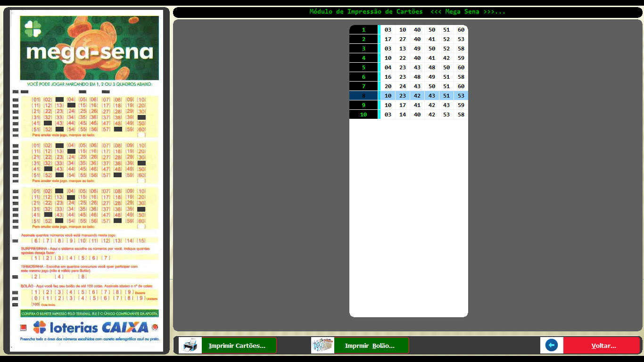Viewport: 644px width, 362px height.
Task: Click cell 59 in game row 4
Action: [x=461, y=58]
